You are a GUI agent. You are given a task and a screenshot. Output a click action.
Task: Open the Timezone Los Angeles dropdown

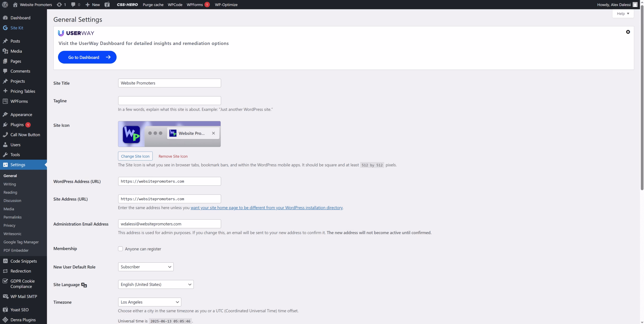click(149, 302)
